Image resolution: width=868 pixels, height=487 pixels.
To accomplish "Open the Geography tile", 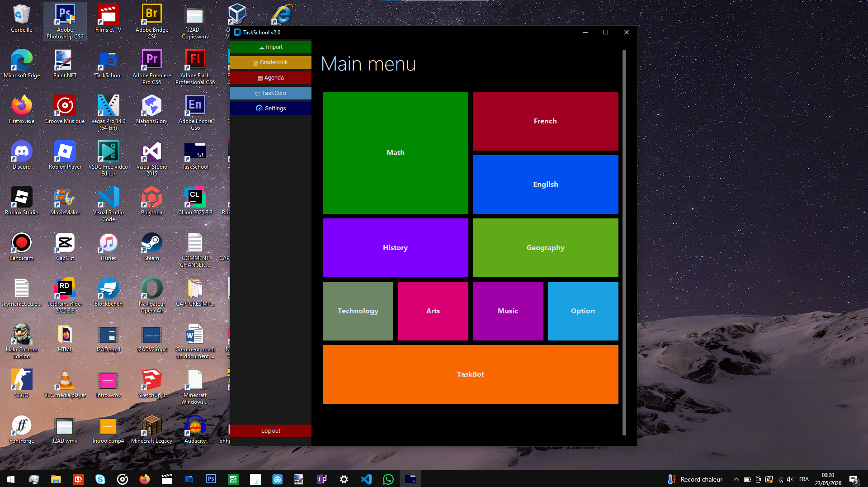I will pyautogui.click(x=546, y=248).
